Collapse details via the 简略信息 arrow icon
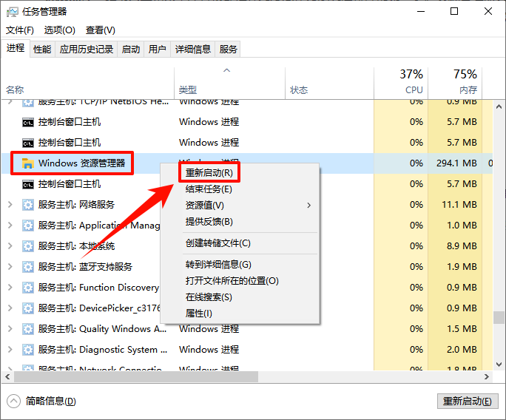The width and height of the screenshot is (506, 420). coord(13,402)
